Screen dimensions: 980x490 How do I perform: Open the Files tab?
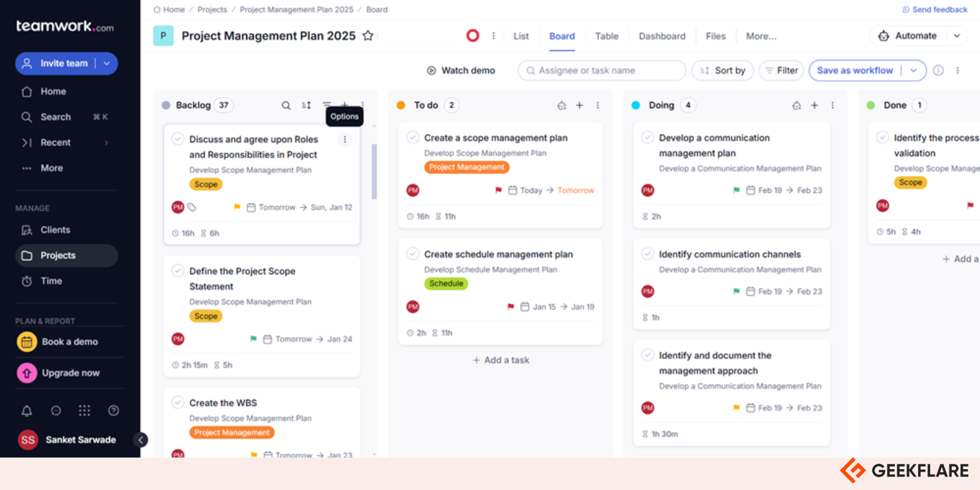(715, 36)
